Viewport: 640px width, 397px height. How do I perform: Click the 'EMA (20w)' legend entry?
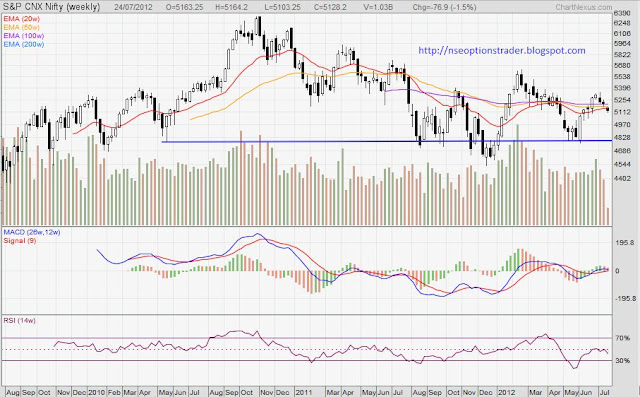[22, 19]
